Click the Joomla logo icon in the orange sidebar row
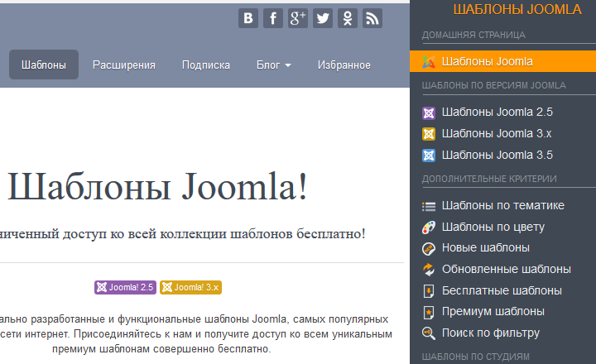The image size is (596, 364). [429, 61]
